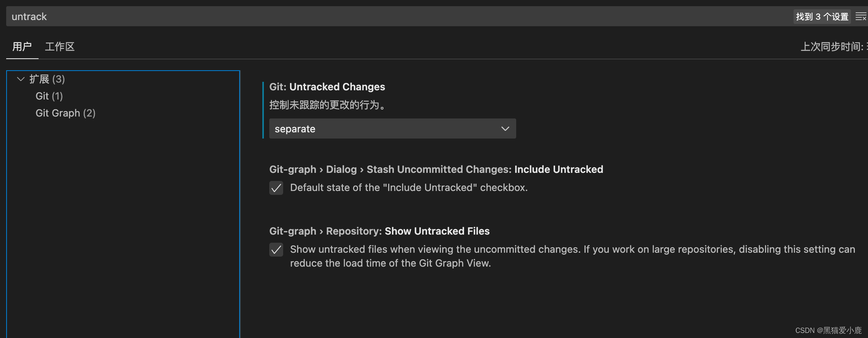Uncheck the Include Untracked default state checkbox
Viewport: 868px width, 338px height.
click(x=276, y=188)
